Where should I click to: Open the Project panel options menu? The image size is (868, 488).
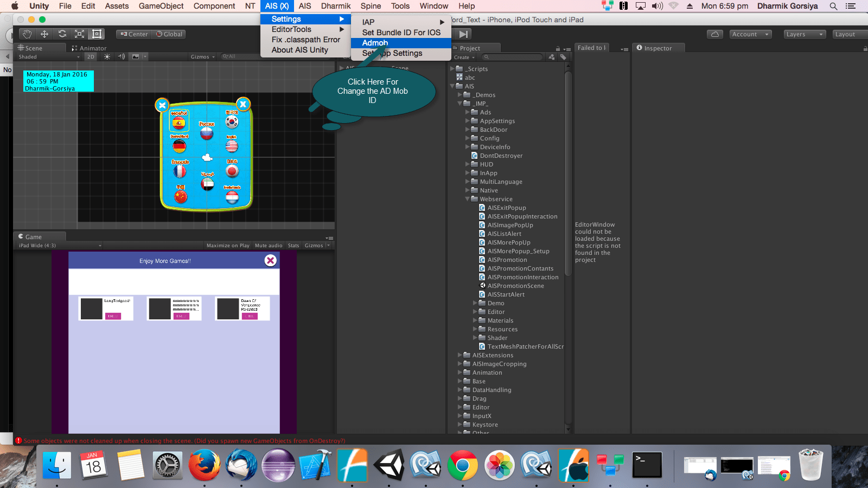(x=567, y=49)
